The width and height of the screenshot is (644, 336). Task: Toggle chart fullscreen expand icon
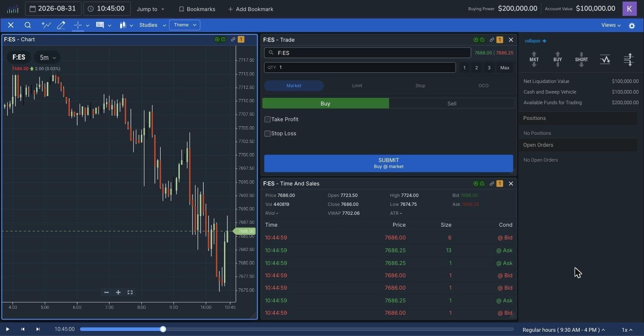click(x=130, y=292)
